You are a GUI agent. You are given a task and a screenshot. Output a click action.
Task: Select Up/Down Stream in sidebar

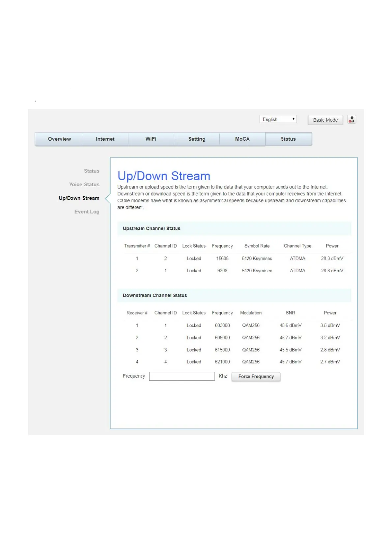tap(79, 198)
